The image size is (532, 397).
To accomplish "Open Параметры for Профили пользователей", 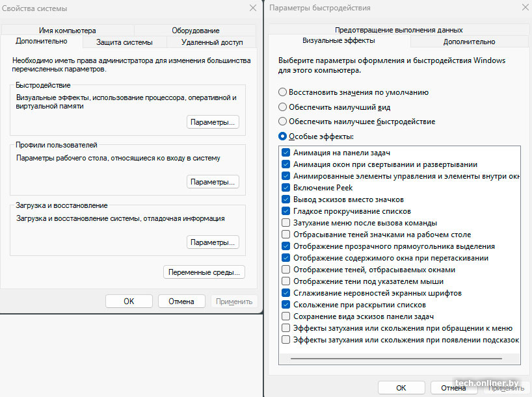I will (x=213, y=182).
